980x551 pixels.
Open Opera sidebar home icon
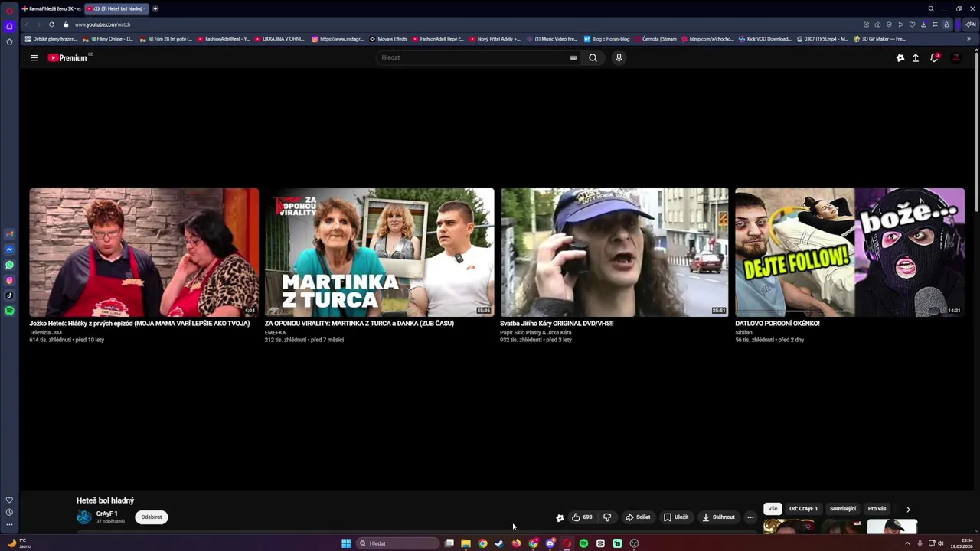tap(9, 26)
